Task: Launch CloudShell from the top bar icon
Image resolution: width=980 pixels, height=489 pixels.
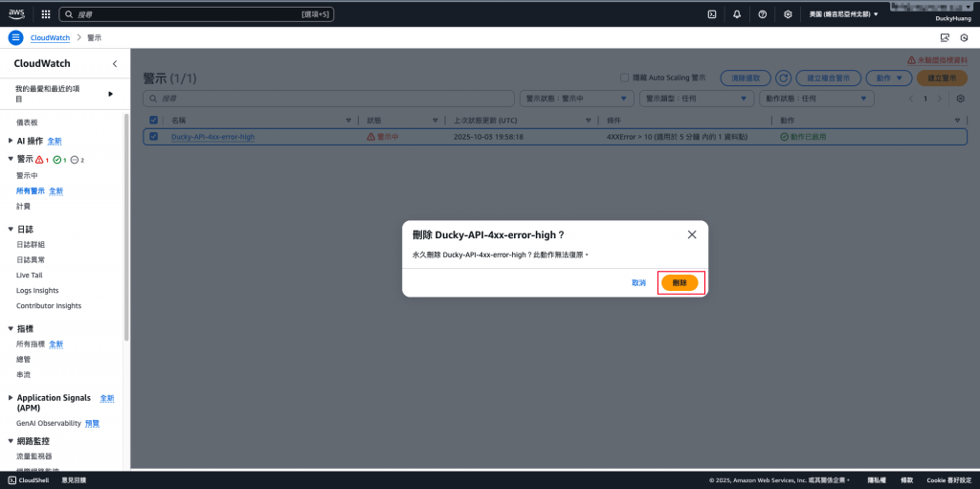Action: click(711, 13)
